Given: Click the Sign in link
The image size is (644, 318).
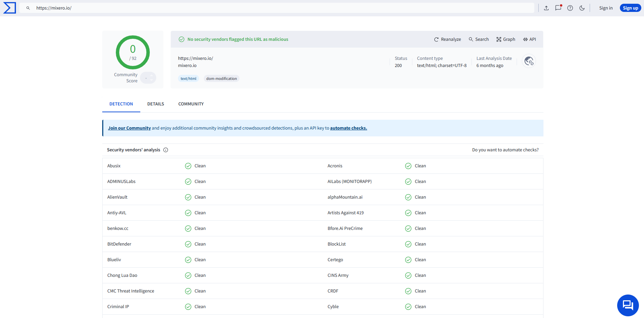Looking at the screenshot, I should click(x=606, y=8).
